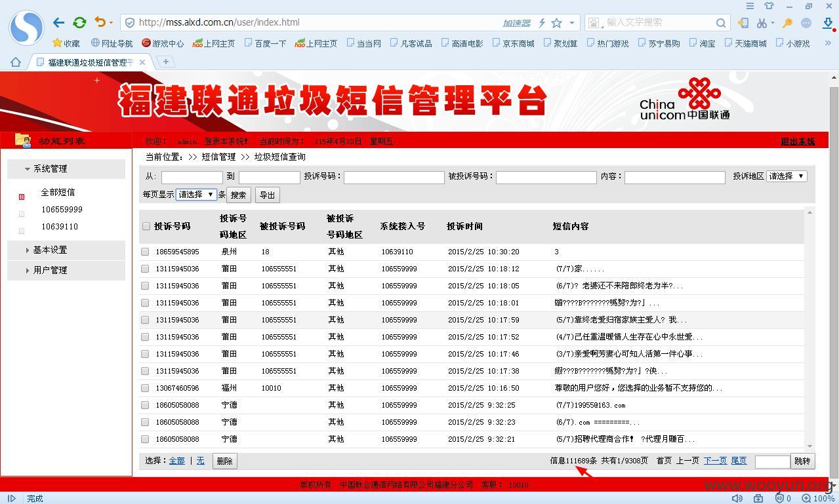Open the address bar dropdown arrow
This screenshot has height=504, width=839.
tap(572, 23)
